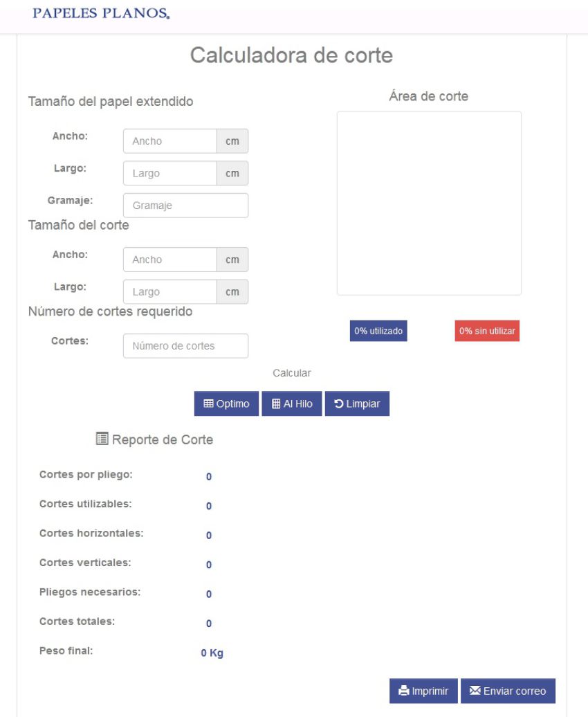Click the Reporte de Corte list icon
The width and height of the screenshot is (588, 717).
click(x=102, y=439)
